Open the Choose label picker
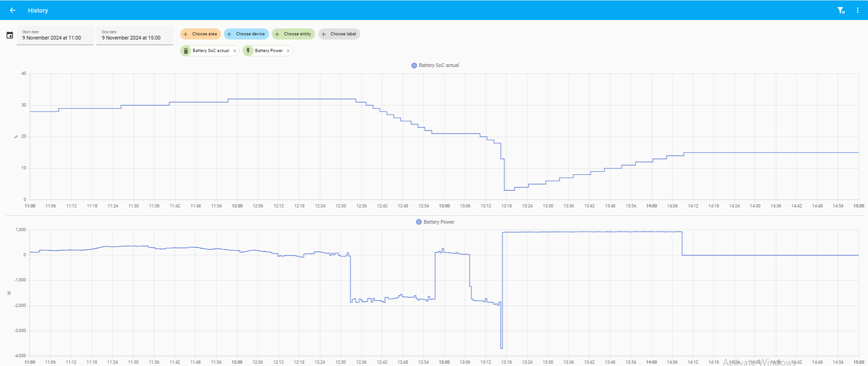868x366 pixels. 339,34
